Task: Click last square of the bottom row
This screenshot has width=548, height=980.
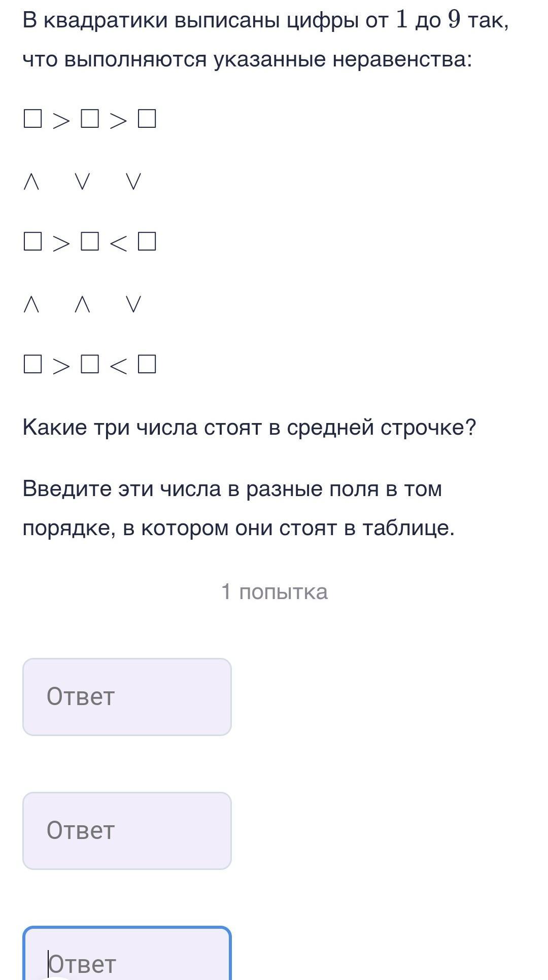Action: point(147,364)
